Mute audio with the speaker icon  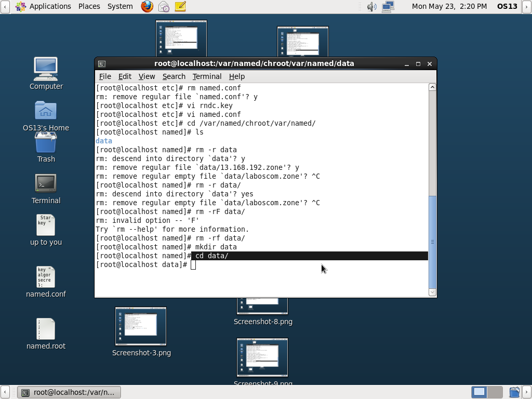coord(371,6)
